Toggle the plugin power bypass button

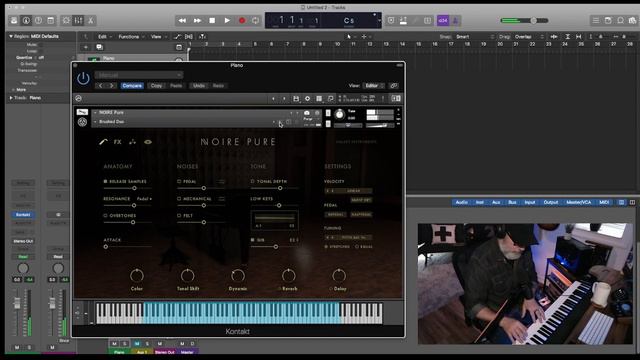point(83,78)
